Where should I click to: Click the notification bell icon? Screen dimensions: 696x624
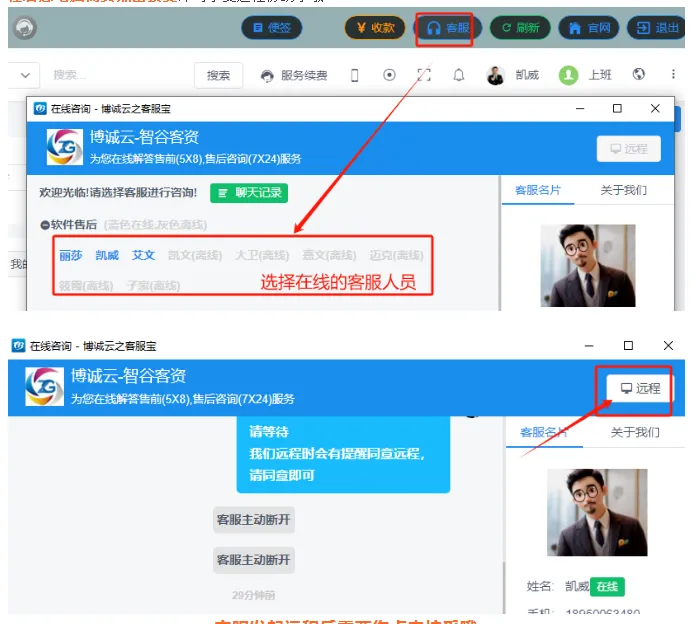point(459,75)
